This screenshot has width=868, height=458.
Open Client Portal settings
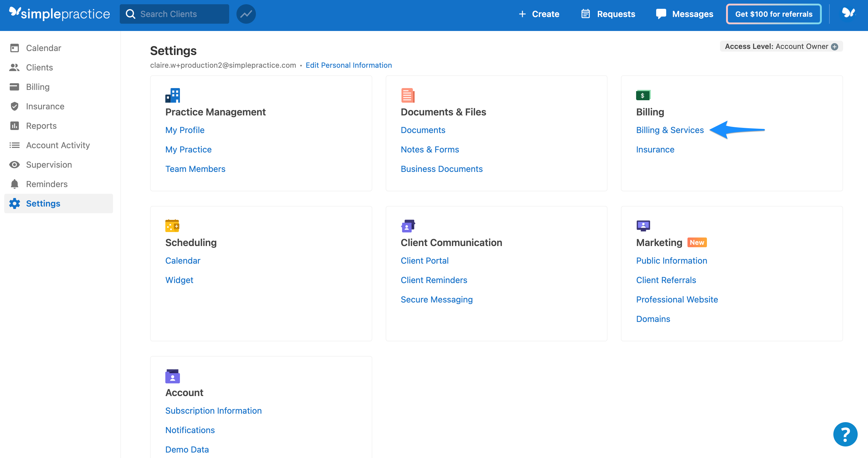click(424, 261)
